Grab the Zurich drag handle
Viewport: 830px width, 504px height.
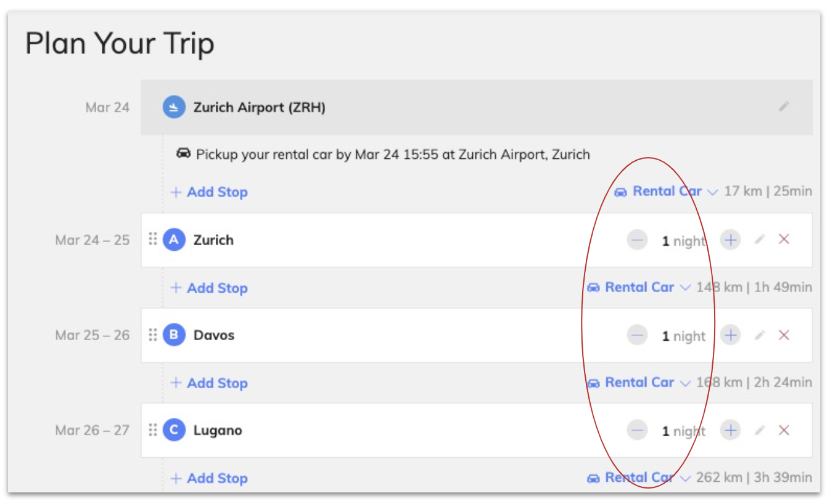tap(153, 239)
